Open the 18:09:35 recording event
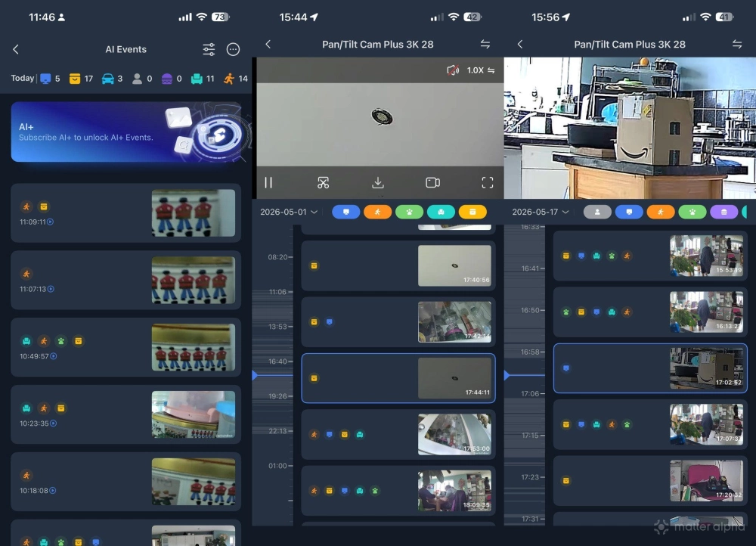756x546 pixels. click(x=398, y=491)
